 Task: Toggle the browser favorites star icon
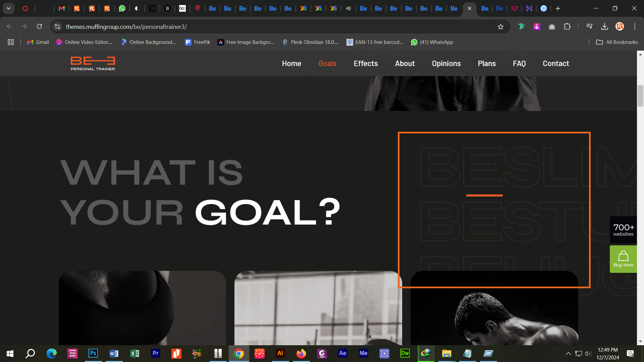click(500, 26)
